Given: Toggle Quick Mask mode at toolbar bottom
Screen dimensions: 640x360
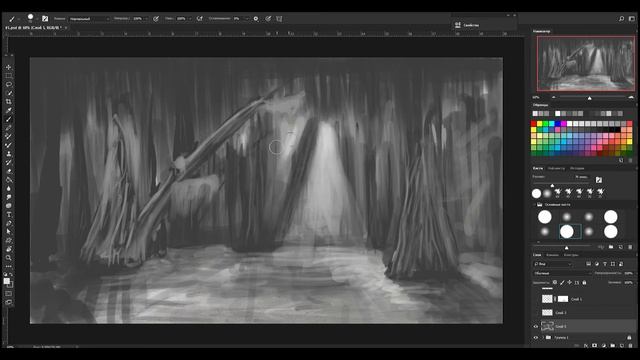Looking at the screenshot, I should (9, 293).
